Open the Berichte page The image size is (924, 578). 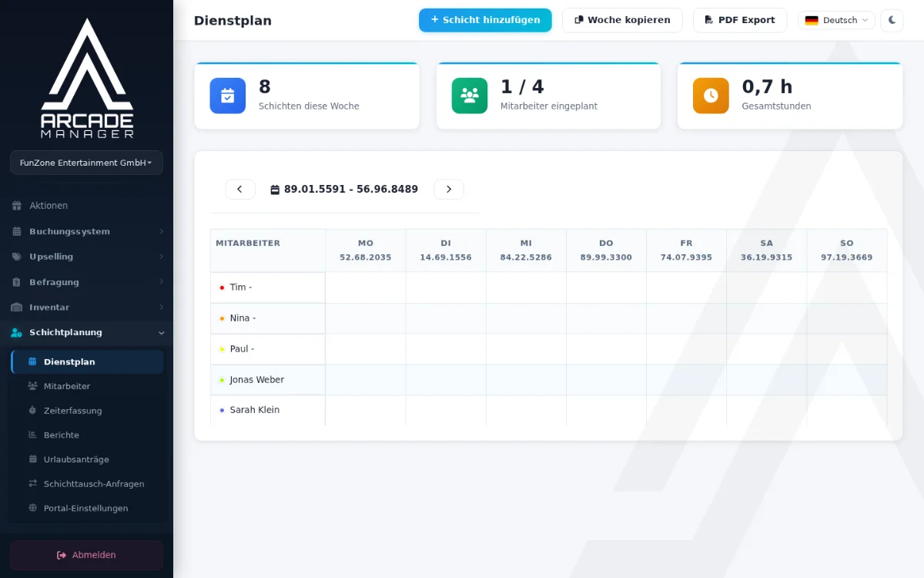tap(87, 435)
